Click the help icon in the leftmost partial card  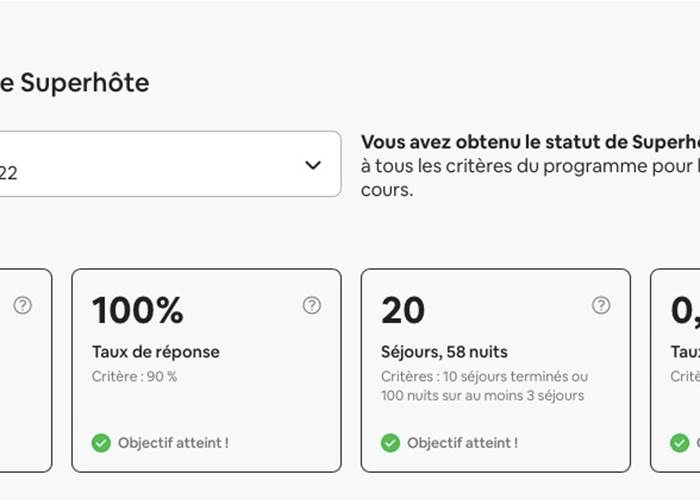pos(22,306)
